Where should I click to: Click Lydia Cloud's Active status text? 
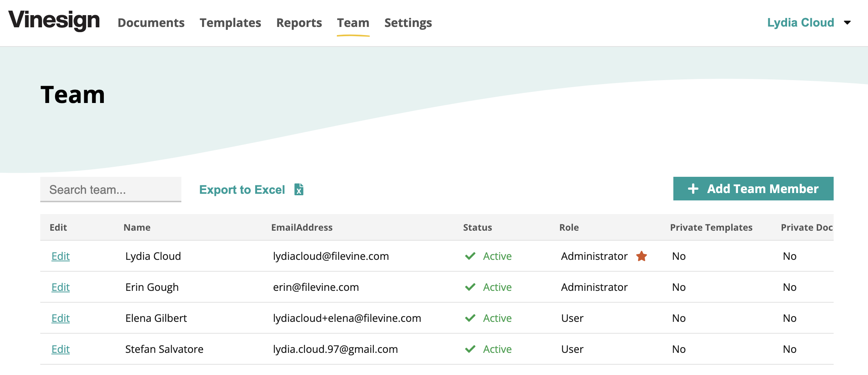[x=497, y=256]
